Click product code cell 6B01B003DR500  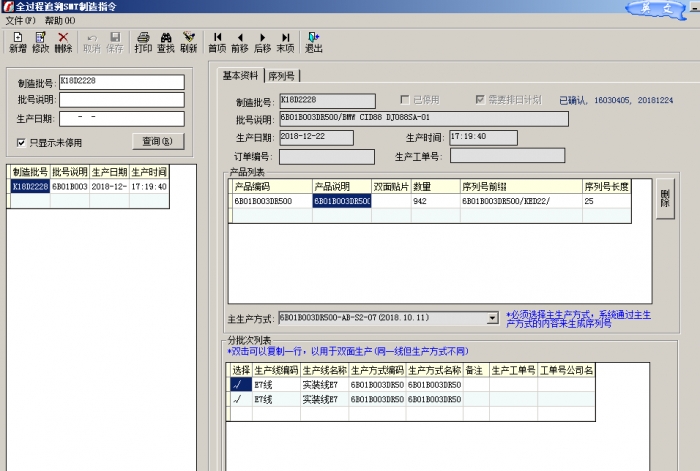272,201
